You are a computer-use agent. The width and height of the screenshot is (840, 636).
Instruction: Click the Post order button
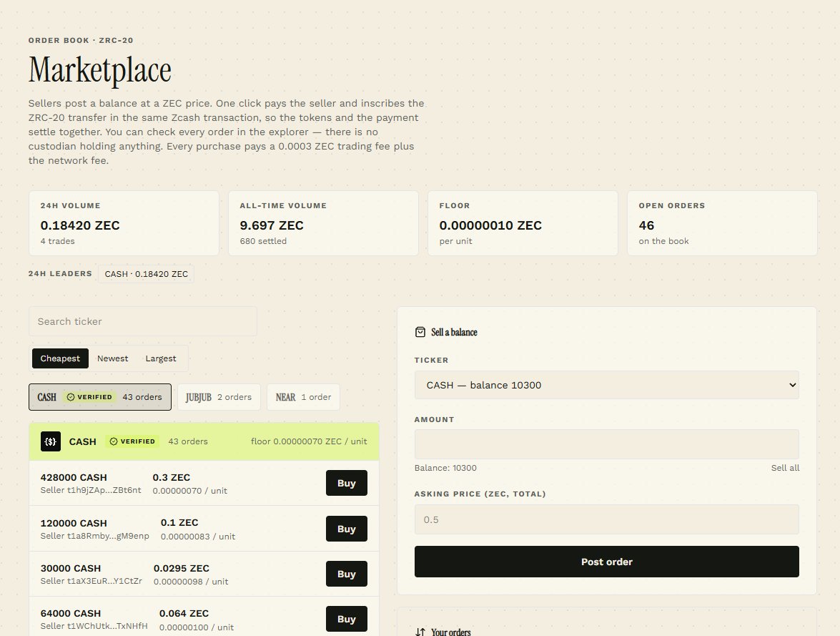606,562
